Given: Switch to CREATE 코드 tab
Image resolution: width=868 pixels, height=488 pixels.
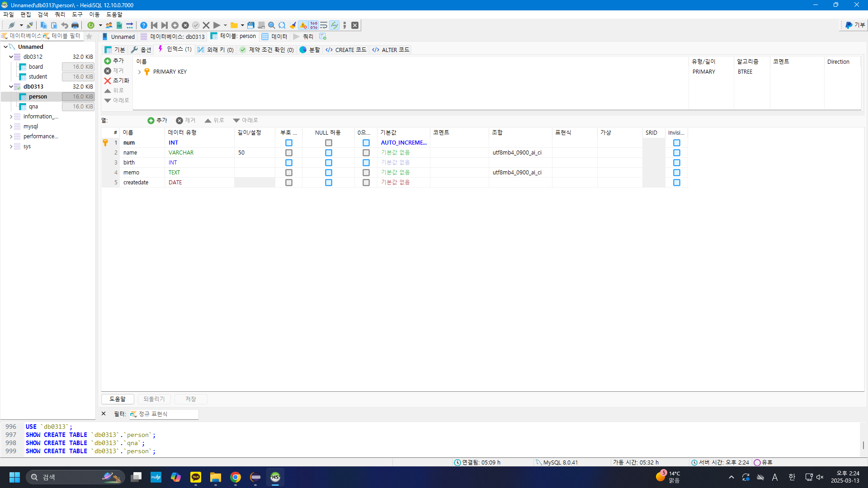Looking at the screenshot, I should (346, 50).
